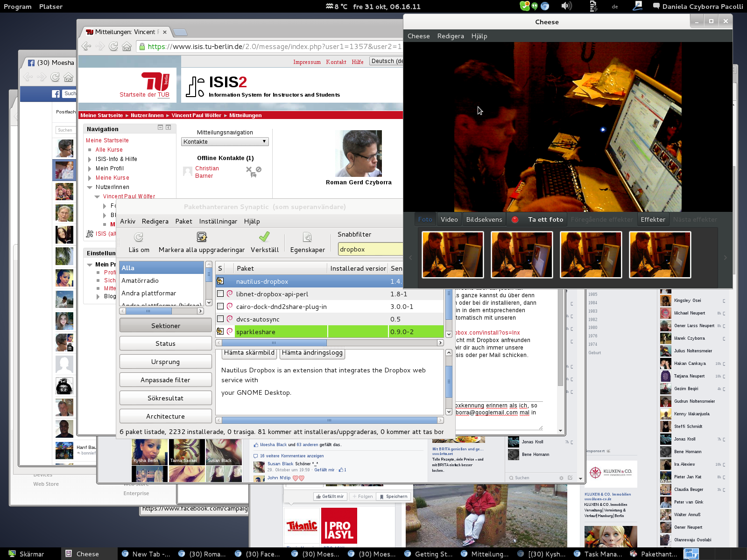
Task: Click the red record icon in Cheese
Action: (x=515, y=219)
